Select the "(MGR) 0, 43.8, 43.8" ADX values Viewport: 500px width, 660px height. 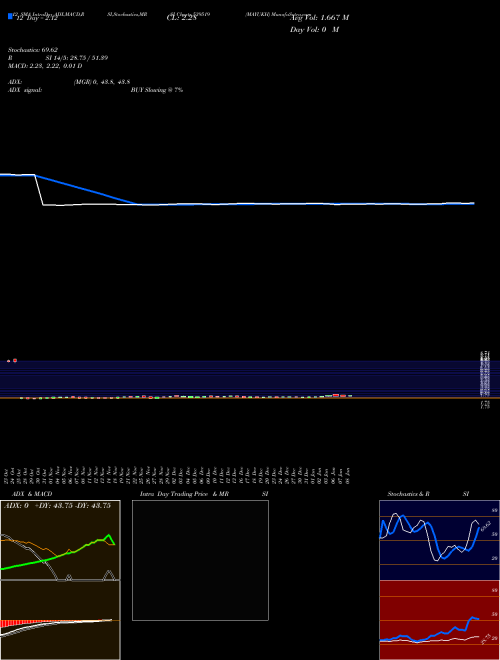102,82
